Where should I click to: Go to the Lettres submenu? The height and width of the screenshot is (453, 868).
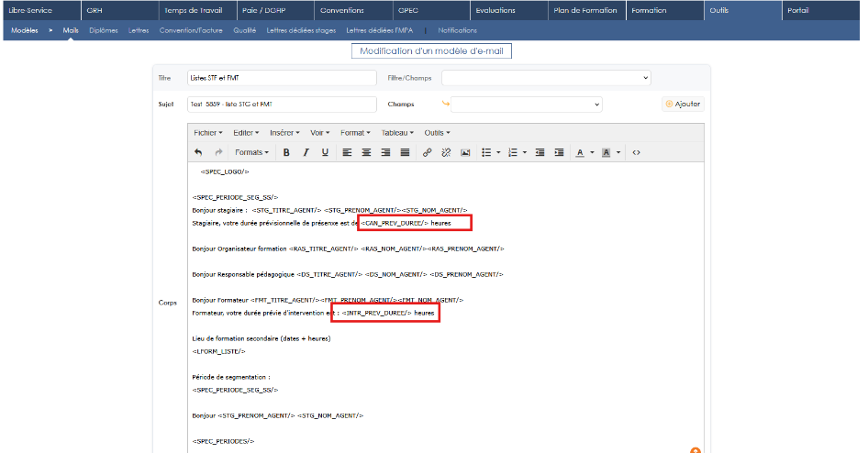click(x=139, y=30)
